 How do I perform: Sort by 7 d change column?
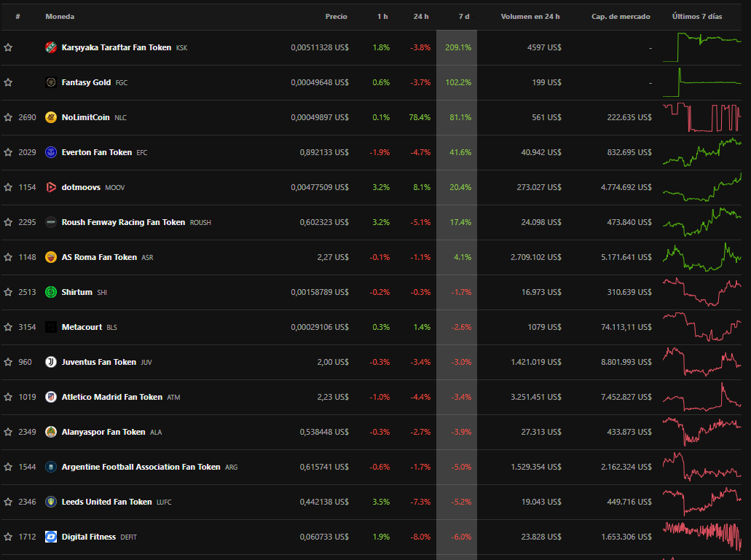click(x=463, y=16)
